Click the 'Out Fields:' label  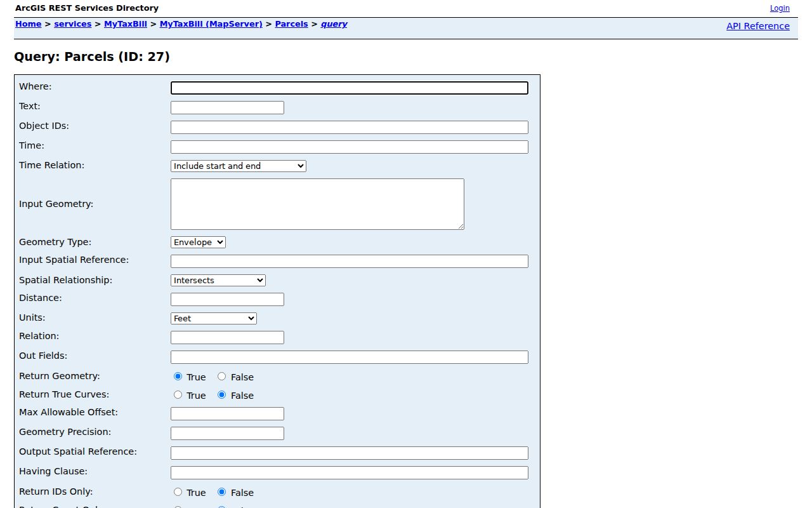43,356
